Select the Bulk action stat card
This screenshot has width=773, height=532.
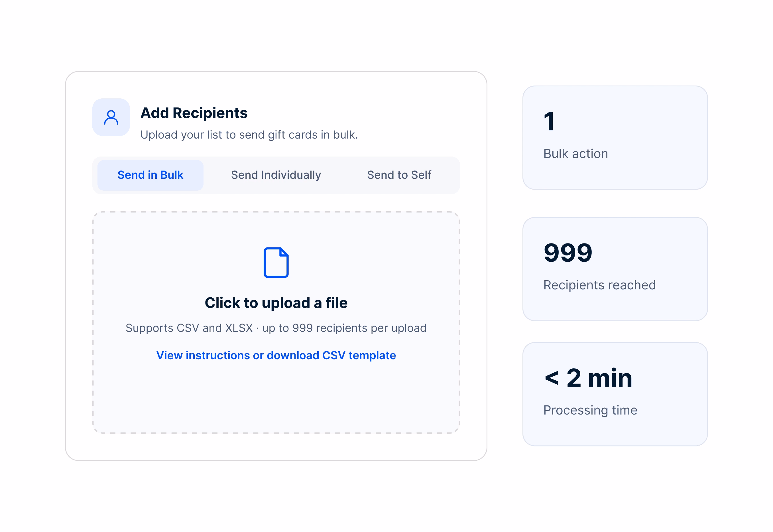pyautogui.click(x=615, y=138)
